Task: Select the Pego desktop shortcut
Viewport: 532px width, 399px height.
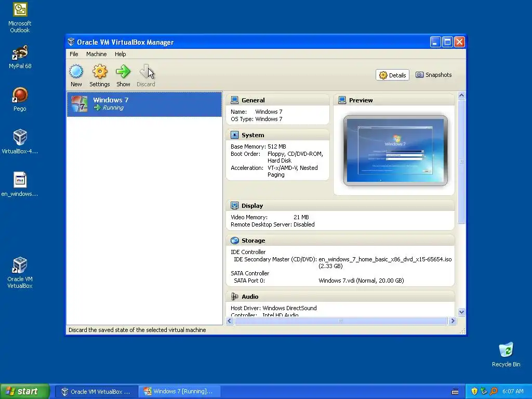Action: coord(20,95)
